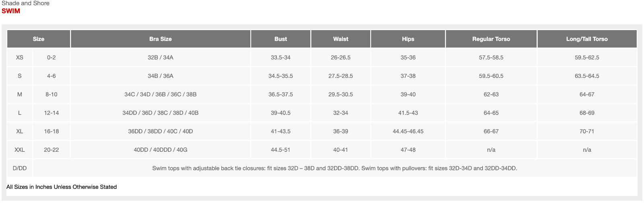The width and height of the screenshot is (644, 204).
Task: Select the Bust column header
Action: (x=281, y=39)
